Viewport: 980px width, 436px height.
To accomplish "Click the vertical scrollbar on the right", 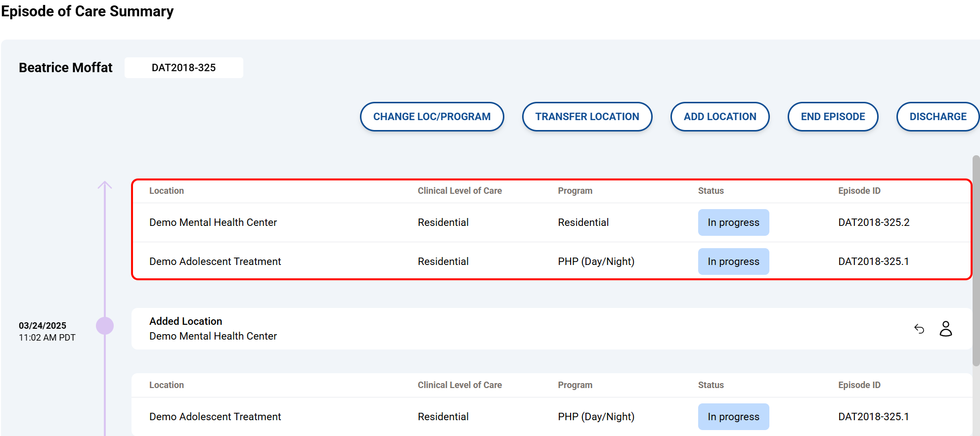I will click(x=976, y=261).
